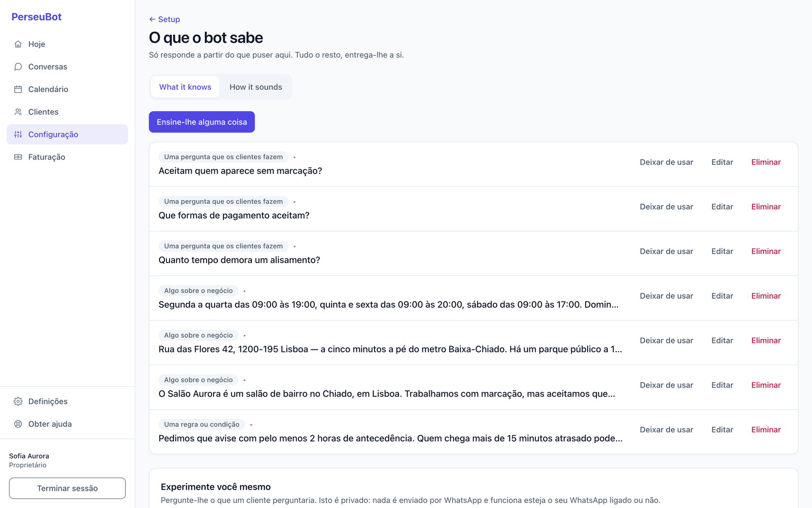Image resolution: width=812 pixels, height=508 pixels.
Task: Eliminar the 'Rua das Flores 42' address entry
Action: pos(766,340)
